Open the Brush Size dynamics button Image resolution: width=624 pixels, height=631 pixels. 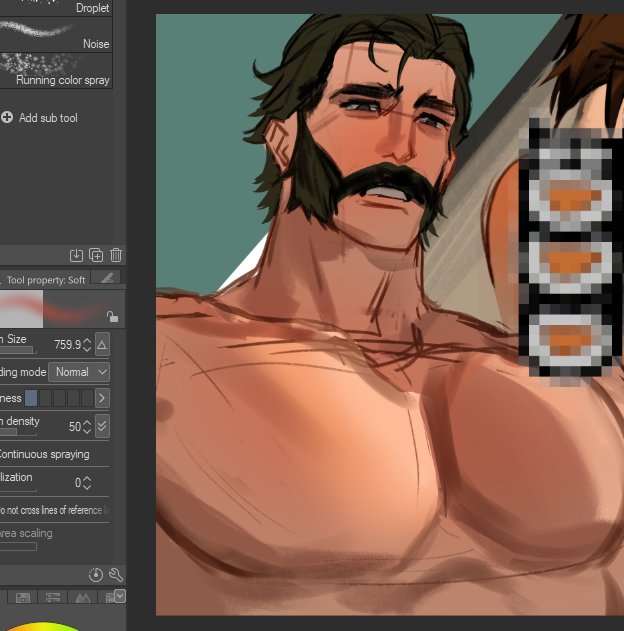[102, 344]
